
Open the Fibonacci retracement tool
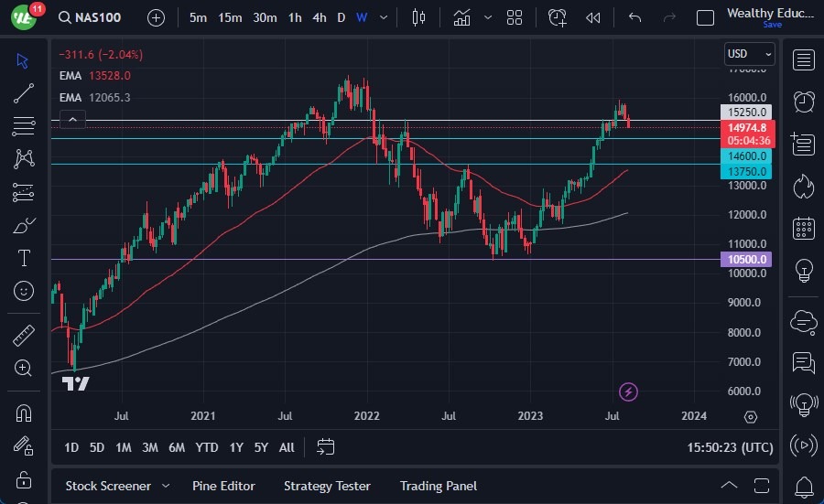pos(24,126)
